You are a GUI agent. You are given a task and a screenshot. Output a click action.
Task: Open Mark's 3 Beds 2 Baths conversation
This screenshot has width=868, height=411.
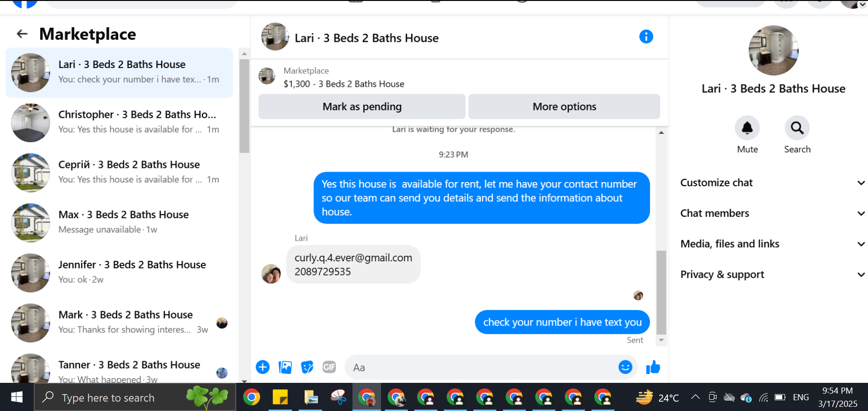click(x=119, y=323)
